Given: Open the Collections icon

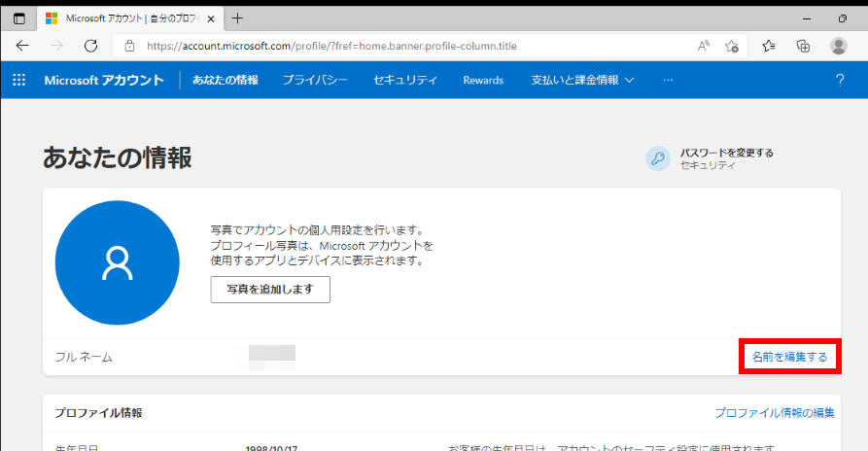Looking at the screenshot, I should (x=803, y=46).
